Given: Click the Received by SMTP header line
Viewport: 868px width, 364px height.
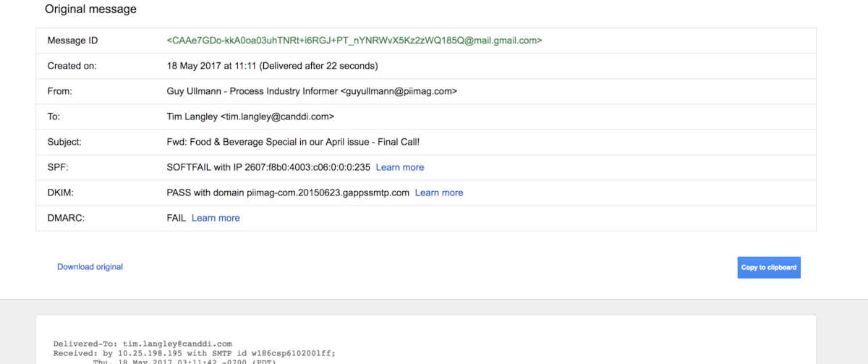Looking at the screenshot, I should tap(195, 353).
